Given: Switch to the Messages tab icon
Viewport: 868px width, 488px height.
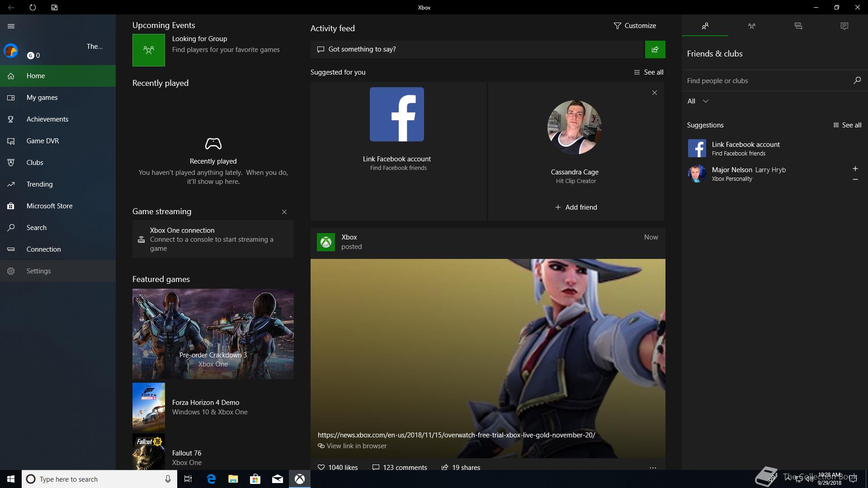Looking at the screenshot, I should [798, 26].
